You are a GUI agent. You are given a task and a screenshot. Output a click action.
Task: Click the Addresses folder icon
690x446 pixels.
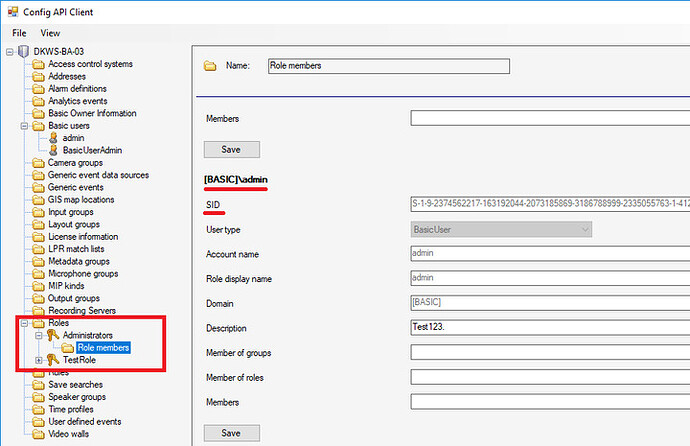[39, 77]
